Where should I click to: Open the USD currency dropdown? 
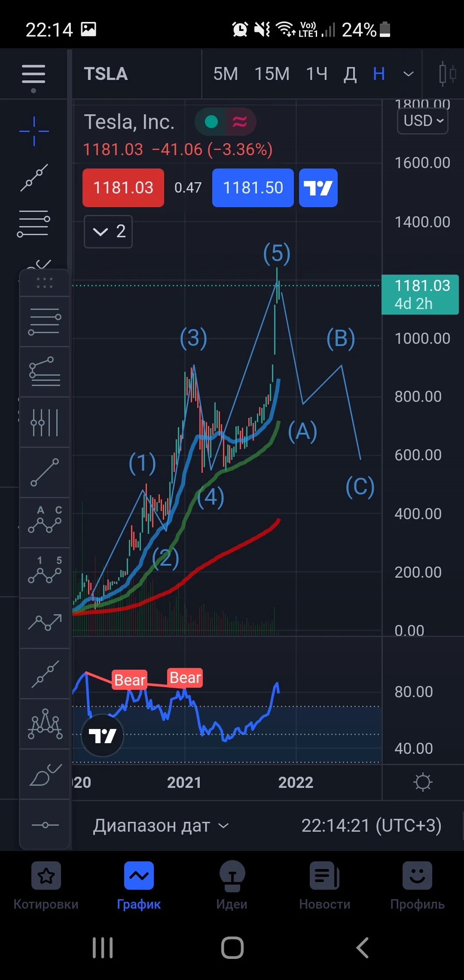pos(423,121)
